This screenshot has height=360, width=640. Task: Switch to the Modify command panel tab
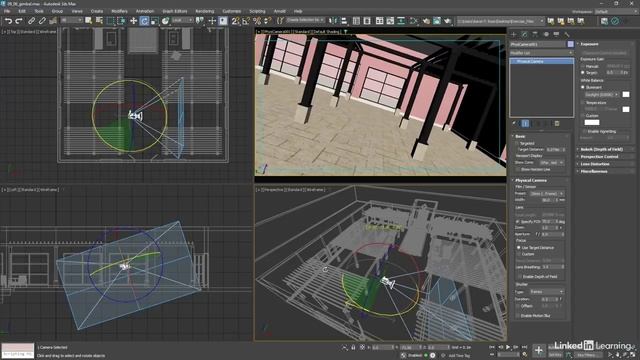[524, 35]
